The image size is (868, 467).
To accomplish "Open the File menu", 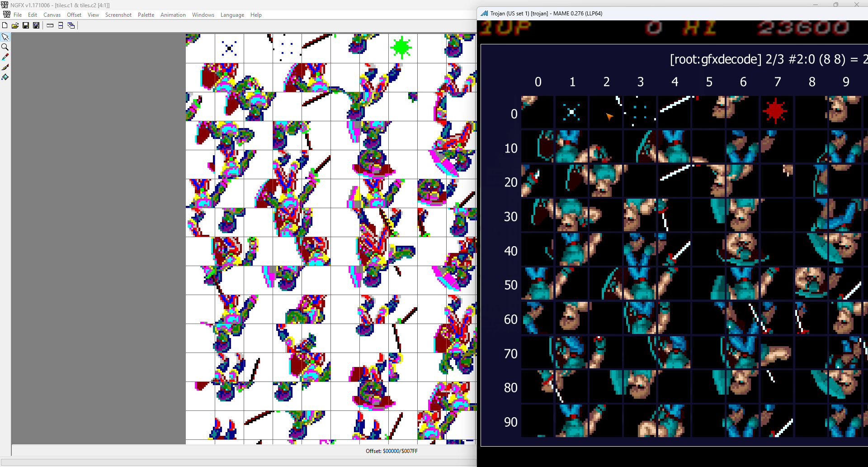I will click(x=18, y=15).
